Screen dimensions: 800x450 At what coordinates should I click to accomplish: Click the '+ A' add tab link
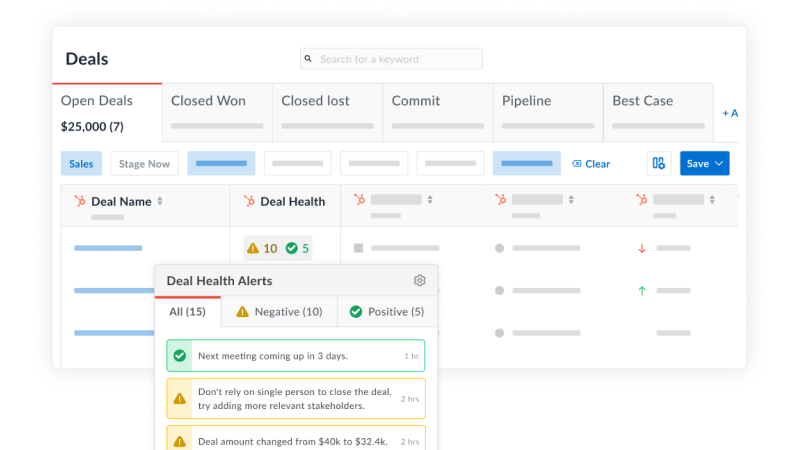tap(730, 113)
